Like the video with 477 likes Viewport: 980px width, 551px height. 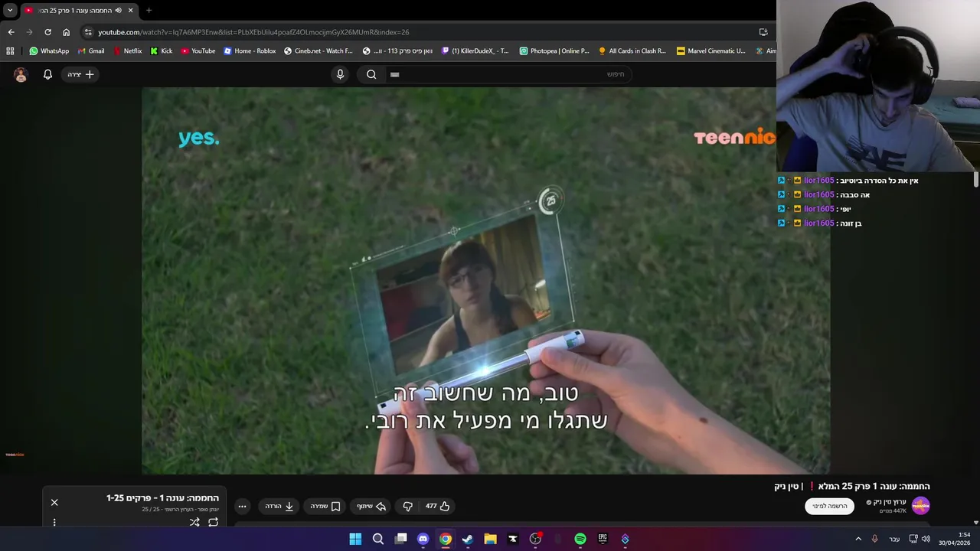pyautogui.click(x=438, y=506)
